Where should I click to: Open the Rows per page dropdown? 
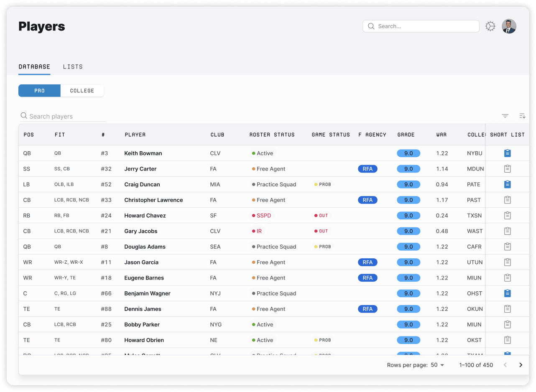coord(437,365)
